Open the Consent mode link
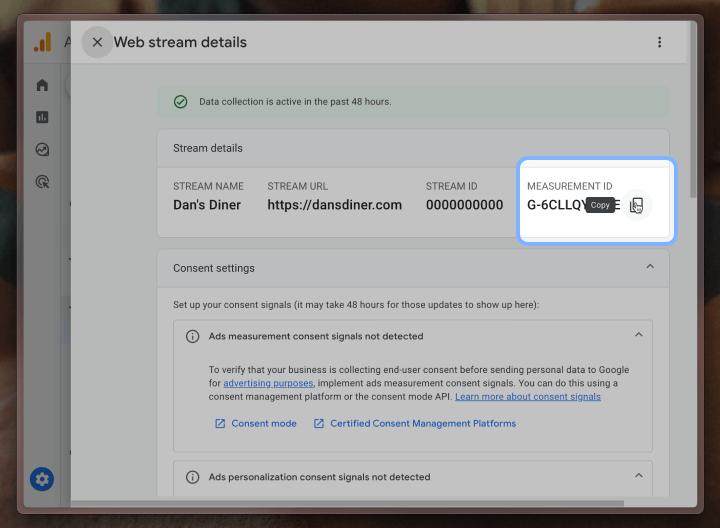The image size is (720, 528). pyautogui.click(x=263, y=423)
